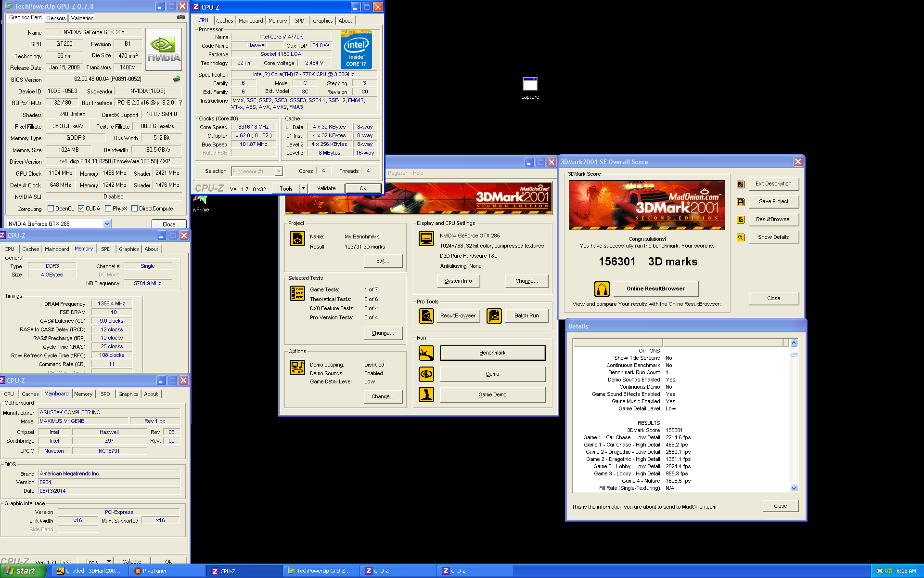Expand the Tools dropdown arrow in CPU-Z

303,188
